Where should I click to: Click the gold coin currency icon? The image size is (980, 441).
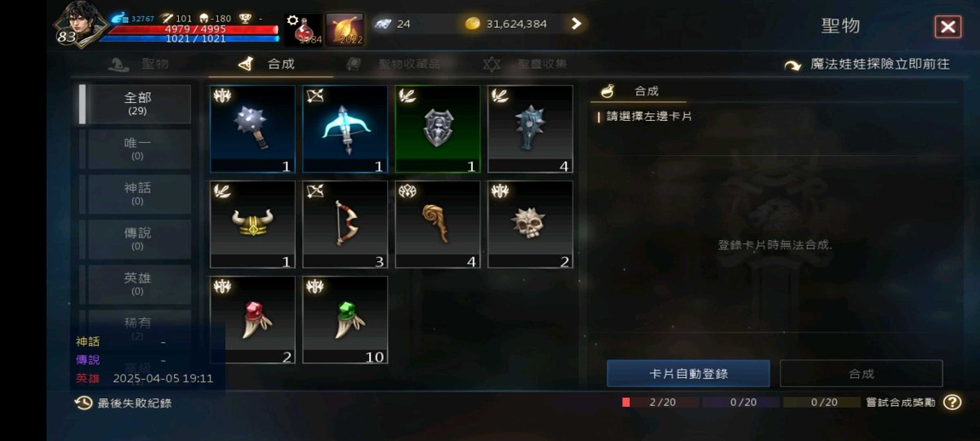click(x=472, y=24)
